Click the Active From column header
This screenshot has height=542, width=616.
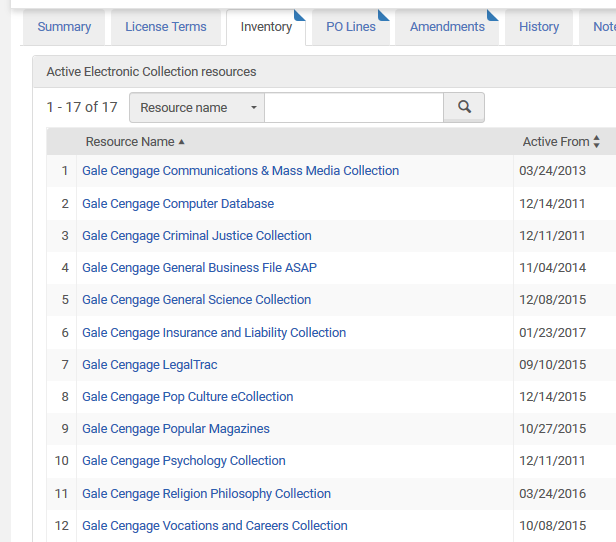pyautogui.click(x=556, y=142)
